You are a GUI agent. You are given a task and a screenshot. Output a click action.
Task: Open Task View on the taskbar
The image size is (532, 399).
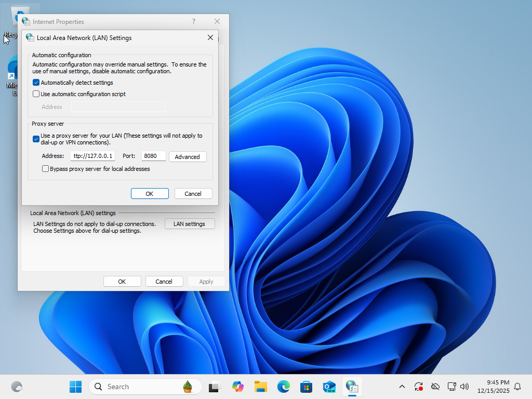[x=214, y=387]
